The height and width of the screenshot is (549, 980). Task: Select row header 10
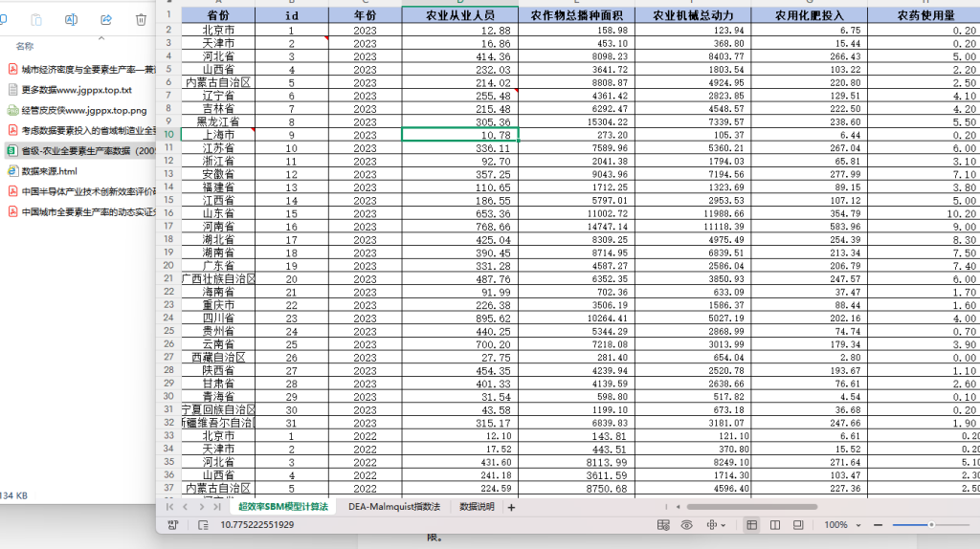tap(168, 134)
